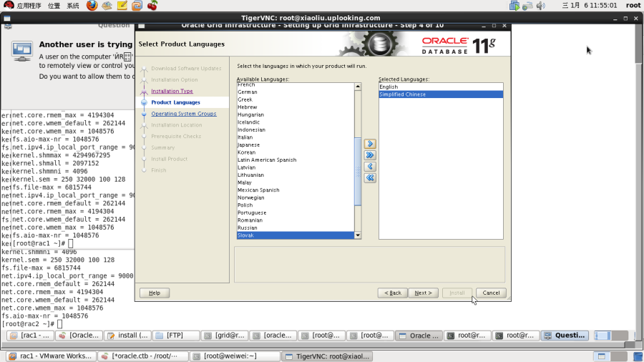Viewport: 644px width, 362px height.
Task: Click the add all languages double-arrow button
Action: pos(370,155)
